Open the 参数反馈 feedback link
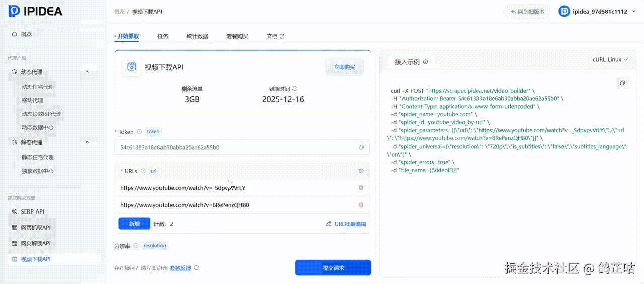 click(180, 268)
